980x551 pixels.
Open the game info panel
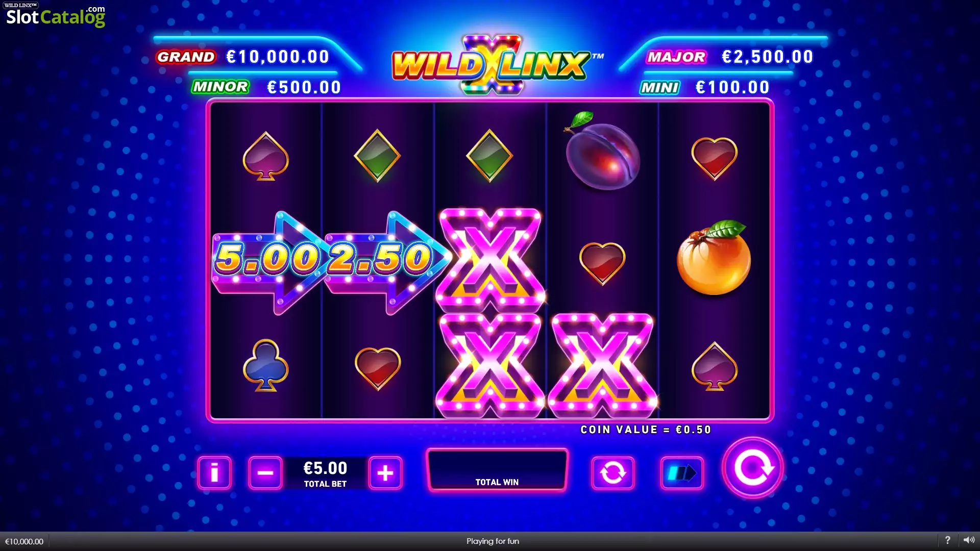[x=214, y=473]
